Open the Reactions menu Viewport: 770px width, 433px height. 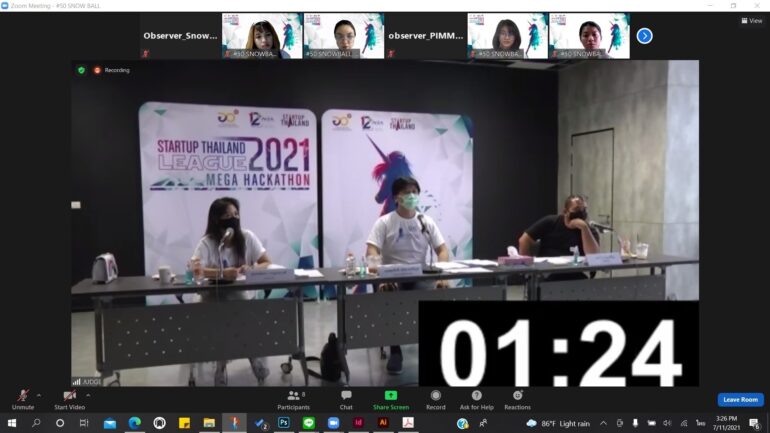(518, 400)
